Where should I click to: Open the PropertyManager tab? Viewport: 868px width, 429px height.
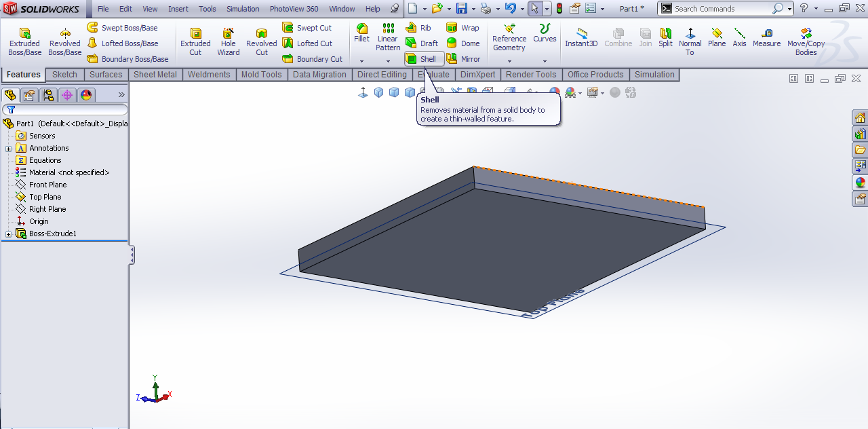29,95
